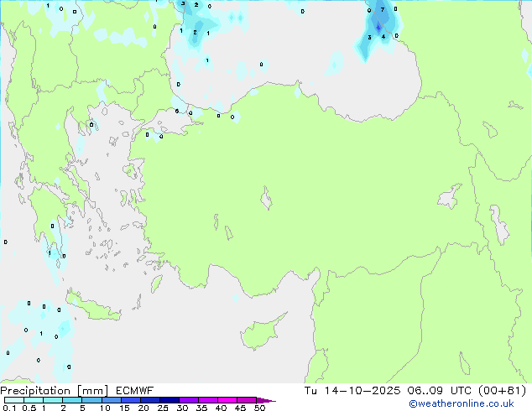Click the legend label "50"
Image resolution: width=532 pixels, height=411 pixels.
point(260,408)
